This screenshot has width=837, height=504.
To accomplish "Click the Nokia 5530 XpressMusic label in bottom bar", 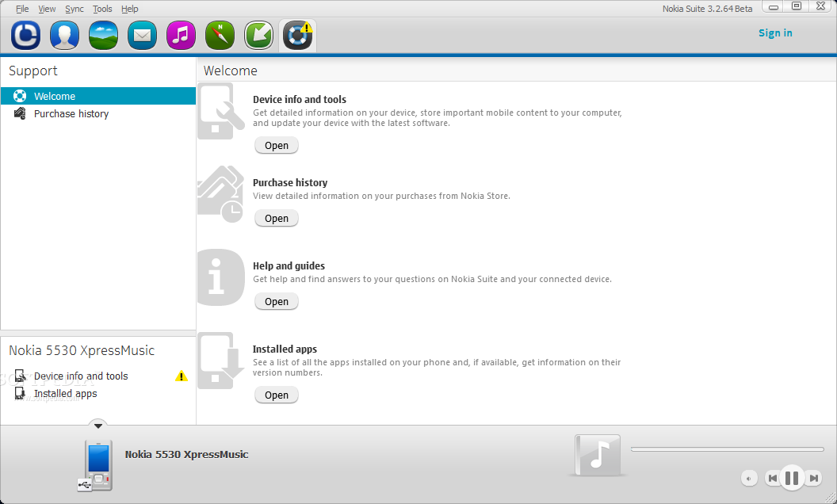I will 187,454.
